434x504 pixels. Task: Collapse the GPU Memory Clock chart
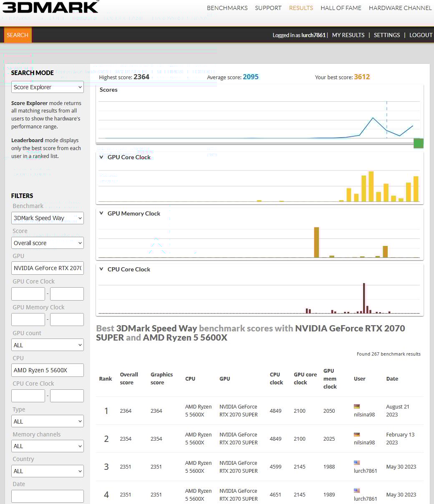(x=101, y=213)
